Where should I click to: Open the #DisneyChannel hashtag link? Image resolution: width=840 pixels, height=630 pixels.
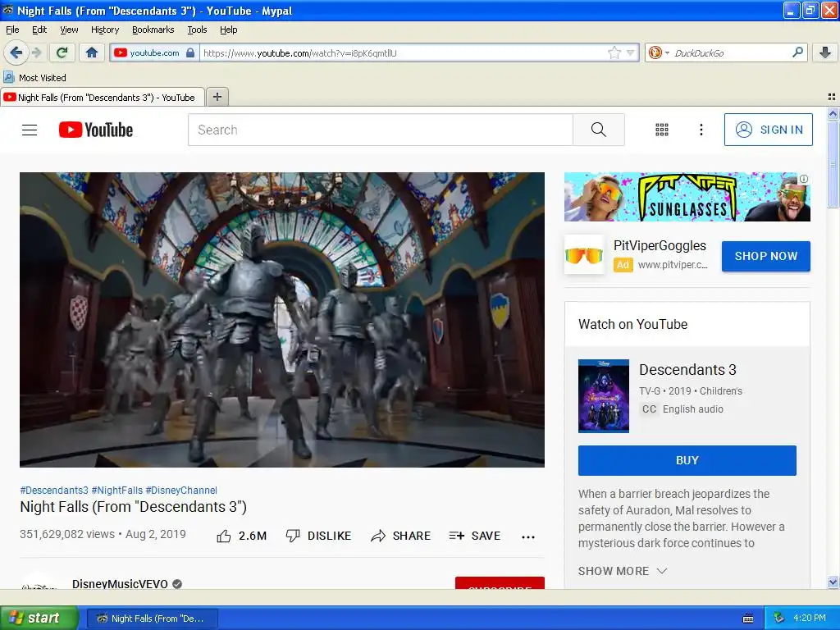click(x=181, y=491)
